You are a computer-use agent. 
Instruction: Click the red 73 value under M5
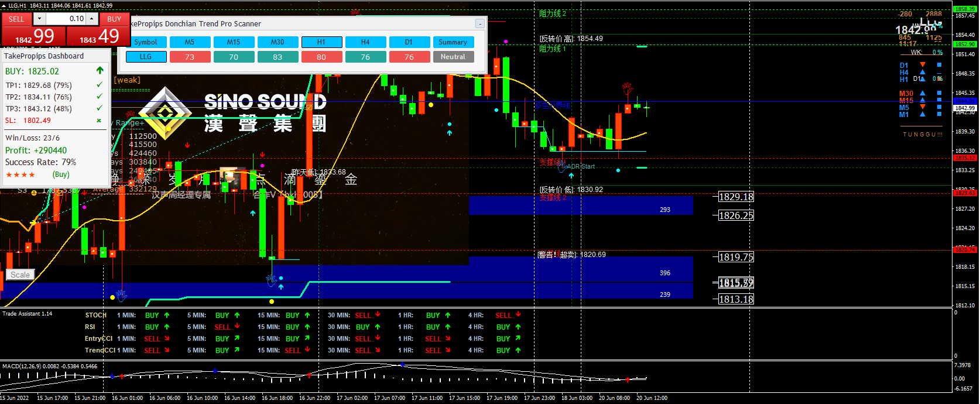(190, 57)
